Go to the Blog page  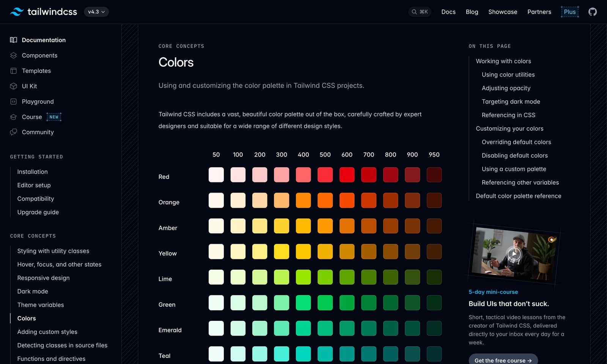click(472, 12)
